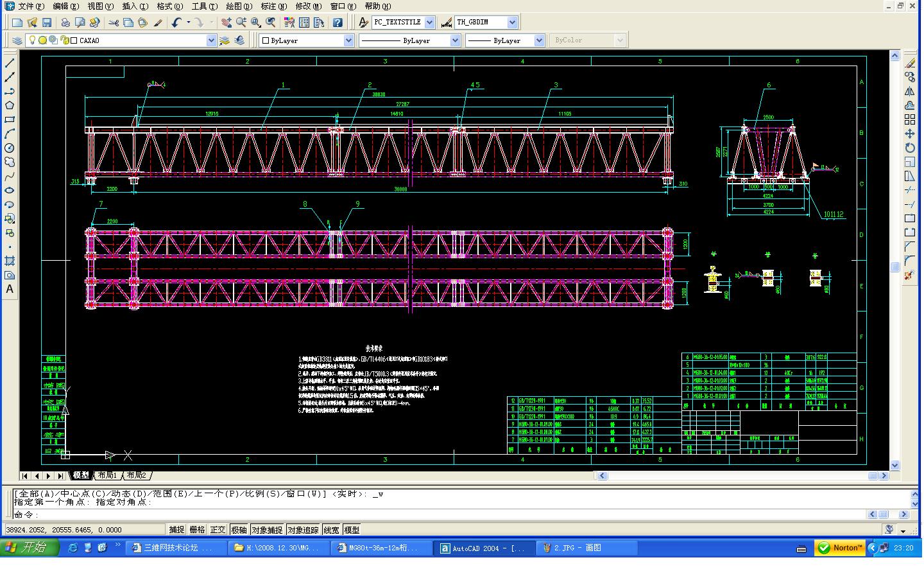Open the PC_TEXTSTYLE text style dropdown
Viewport: 924px width, 578px height.
[x=429, y=22]
